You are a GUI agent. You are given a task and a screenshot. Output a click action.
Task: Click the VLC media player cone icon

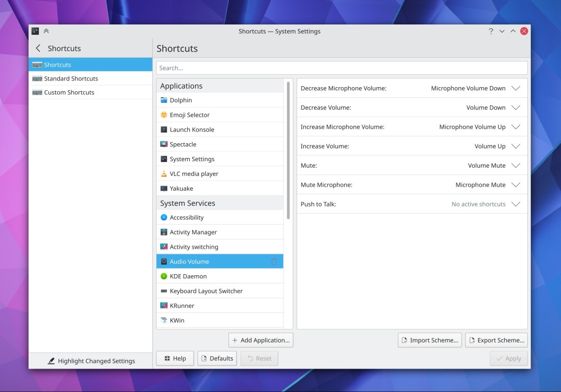point(164,174)
